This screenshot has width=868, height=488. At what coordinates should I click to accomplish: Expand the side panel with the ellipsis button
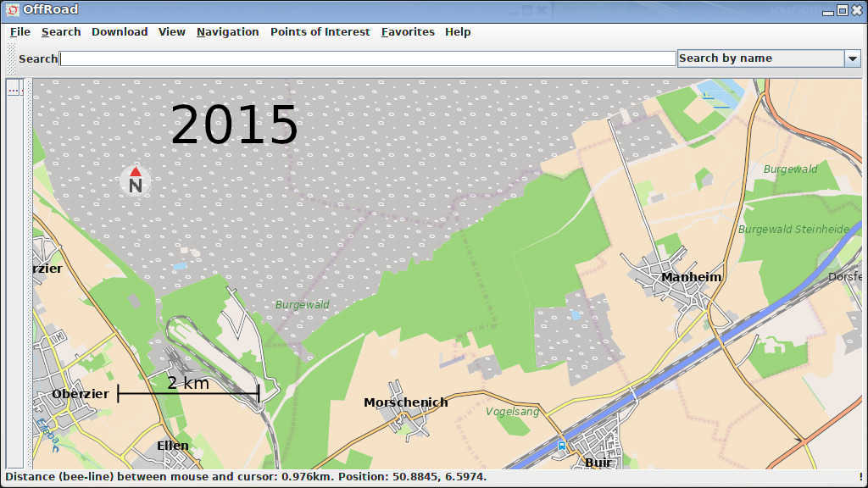tap(14, 88)
